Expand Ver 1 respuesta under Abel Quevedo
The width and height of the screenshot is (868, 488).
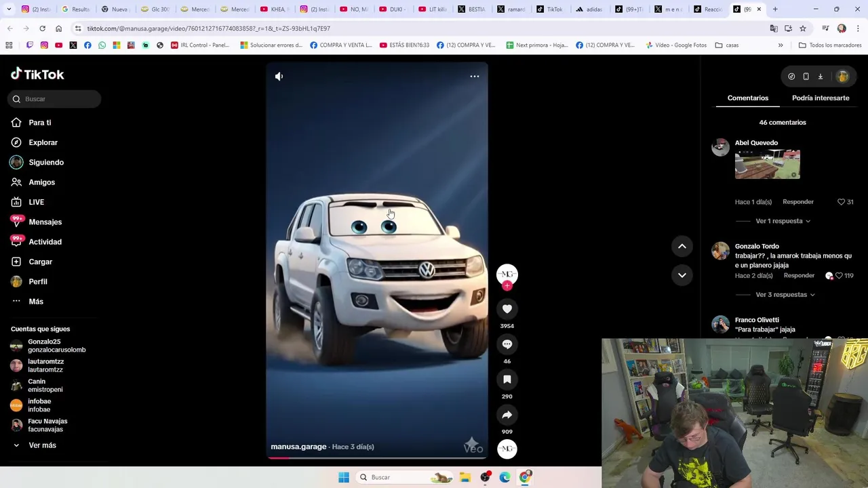(783, 221)
